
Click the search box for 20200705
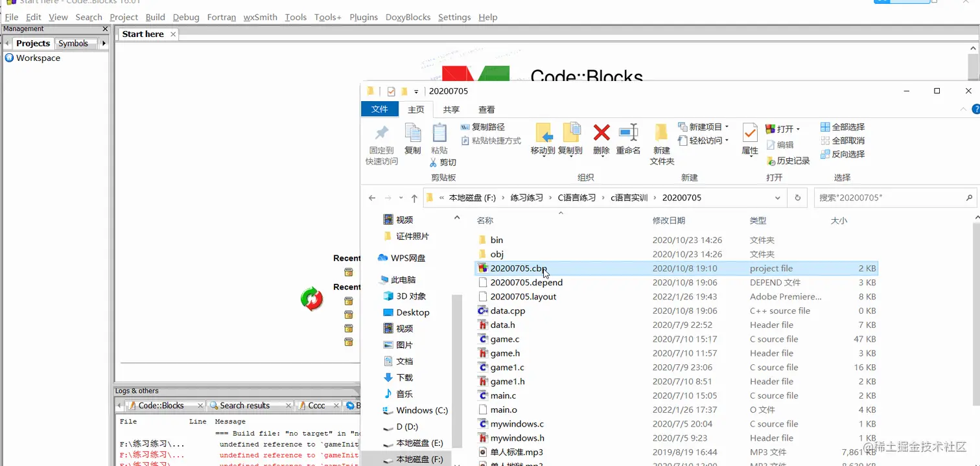[x=894, y=198]
